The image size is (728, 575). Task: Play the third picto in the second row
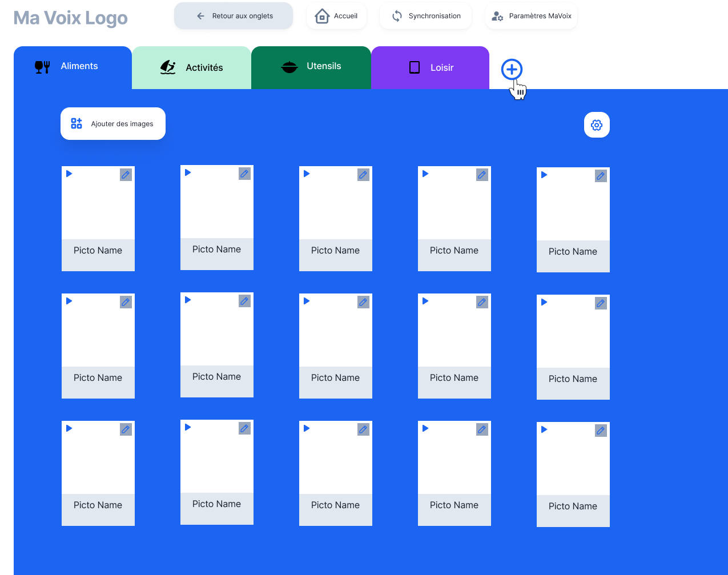[x=307, y=301]
